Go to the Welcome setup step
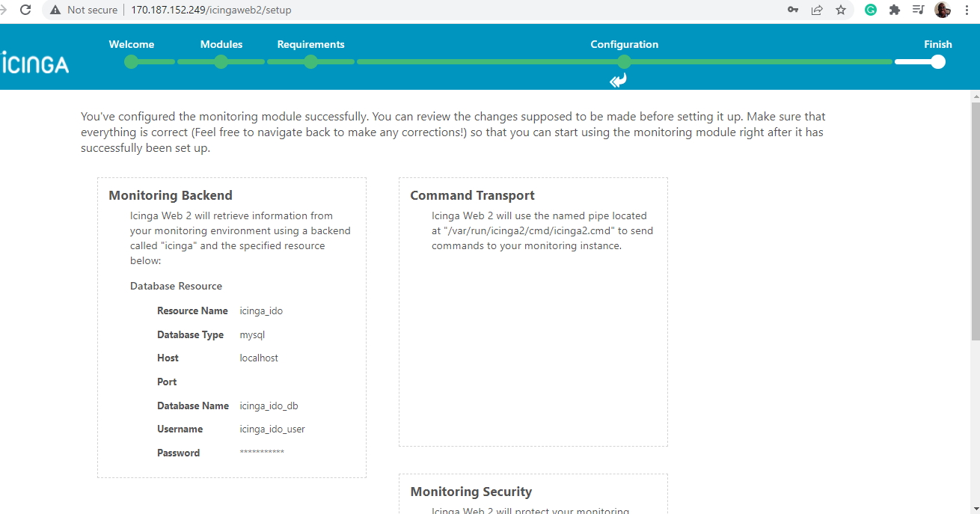The height and width of the screenshot is (514, 980). pyautogui.click(x=132, y=44)
